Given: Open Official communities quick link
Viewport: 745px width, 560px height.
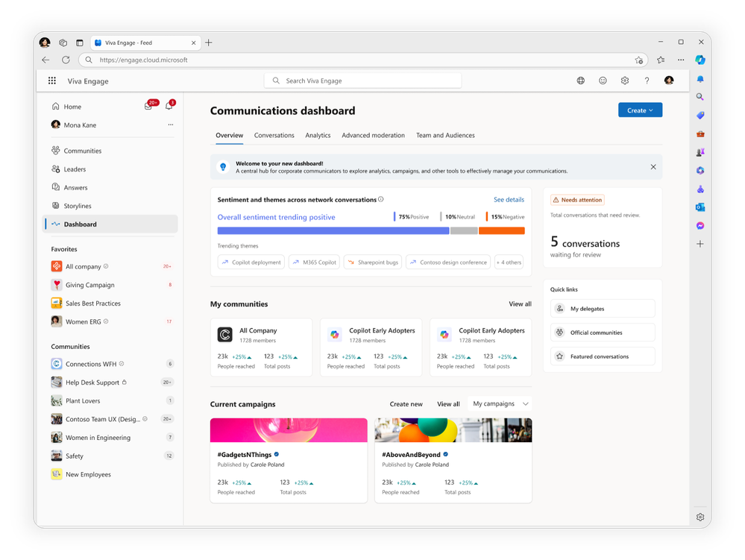Looking at the screenshot, I should (x=603, y=333).
